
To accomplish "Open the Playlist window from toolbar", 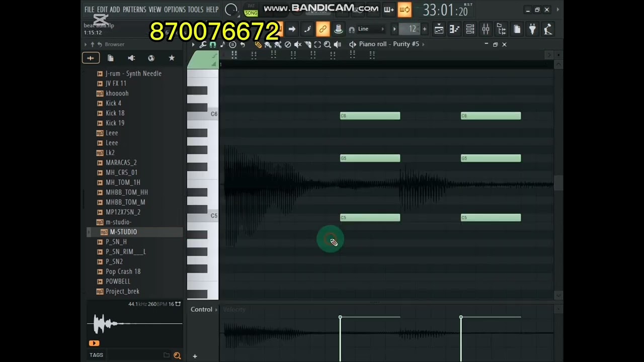I will 439,29.
